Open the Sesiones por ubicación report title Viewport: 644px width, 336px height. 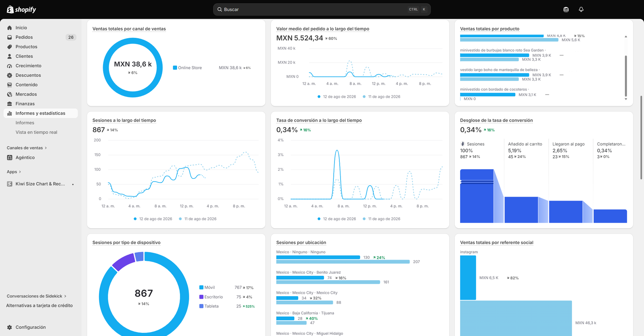coord(301,243)
